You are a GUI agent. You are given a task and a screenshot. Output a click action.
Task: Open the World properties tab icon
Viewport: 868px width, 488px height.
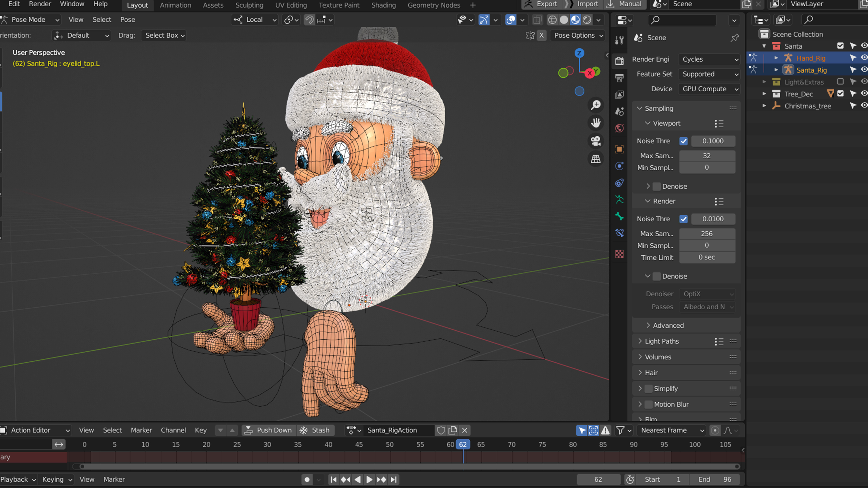click(619, 128)
